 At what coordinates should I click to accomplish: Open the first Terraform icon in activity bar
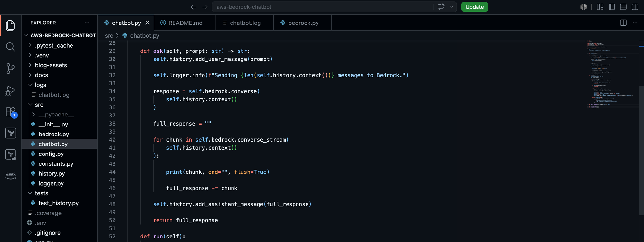[x=11, y=133]
